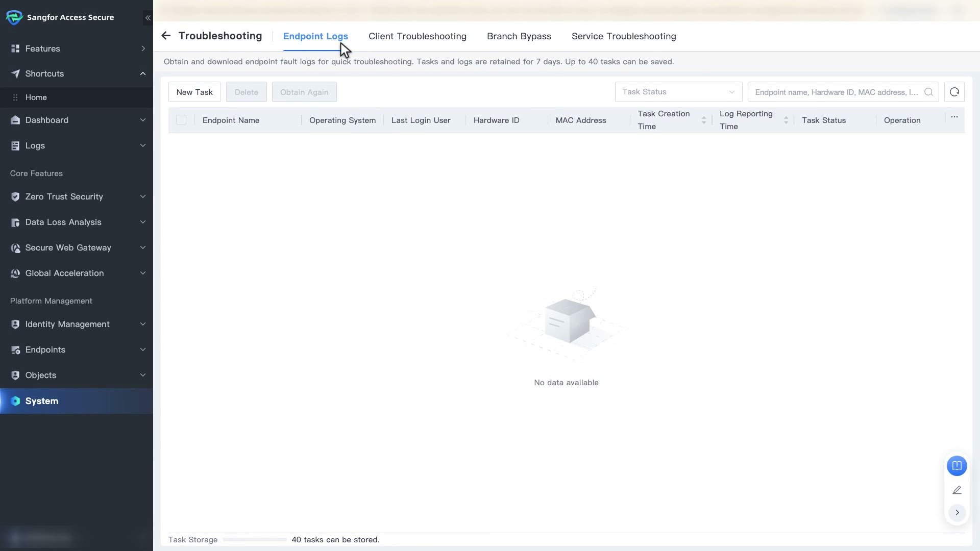Click the search magnifier icon

click(928, 92)
